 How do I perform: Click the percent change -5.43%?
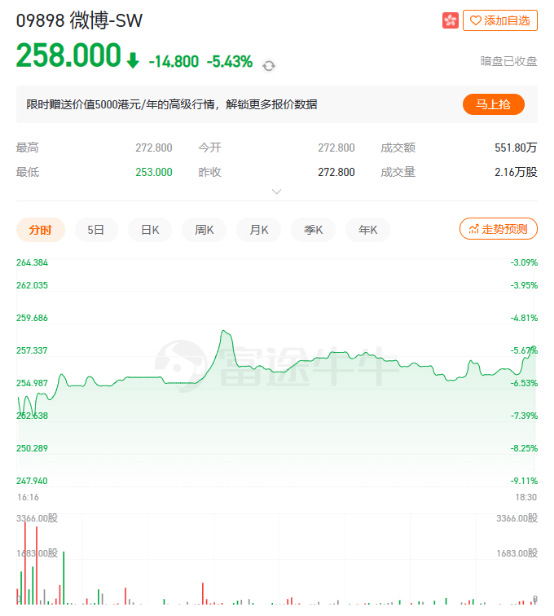(229, 62)
